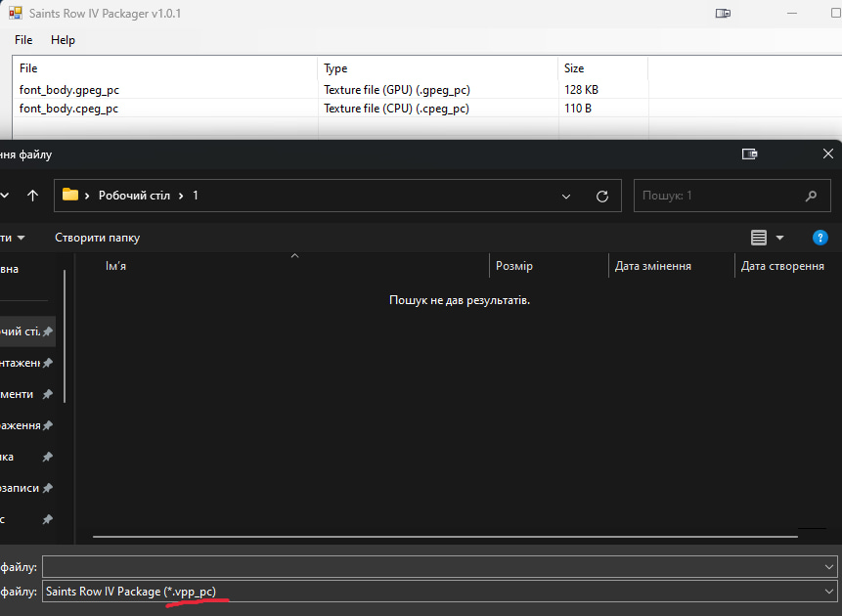This screenshot has height=616, width=842.
Task: Click the "128 KB" size cell
Action: [x=581, y=90]
